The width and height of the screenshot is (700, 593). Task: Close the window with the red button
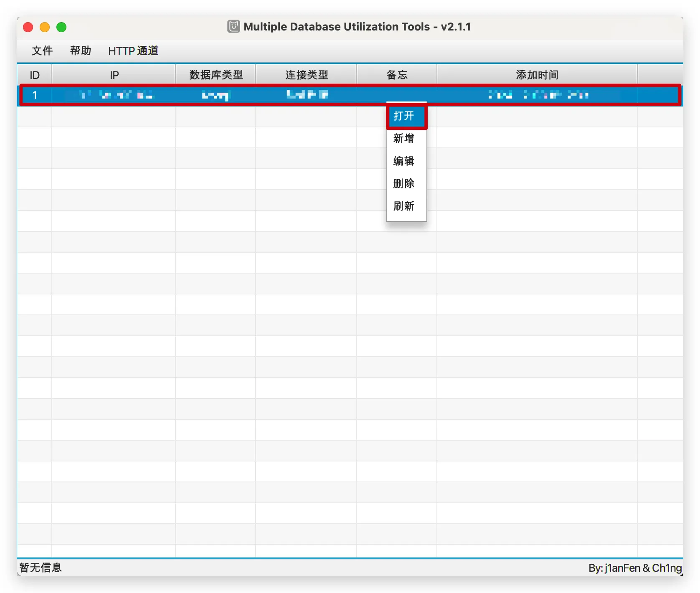(x=28, y=27)
